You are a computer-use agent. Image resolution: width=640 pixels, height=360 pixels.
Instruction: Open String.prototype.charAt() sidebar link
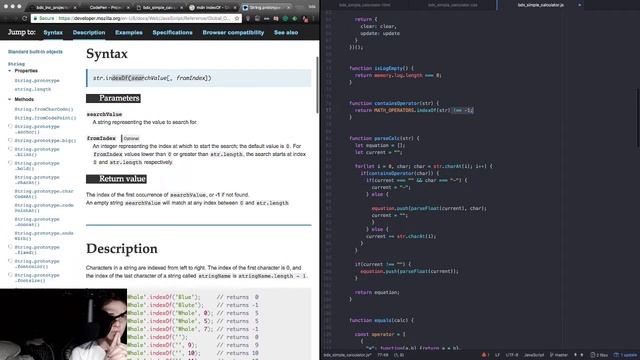pos(37,180)
